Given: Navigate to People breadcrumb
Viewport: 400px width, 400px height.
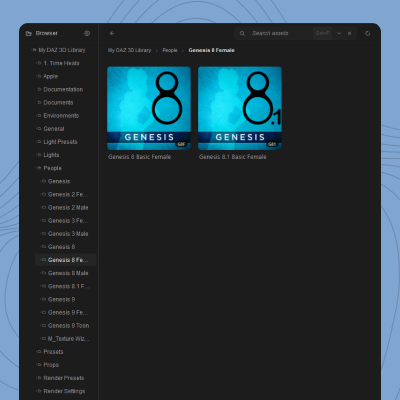Looking at the screenshot, I should [170, 50].
